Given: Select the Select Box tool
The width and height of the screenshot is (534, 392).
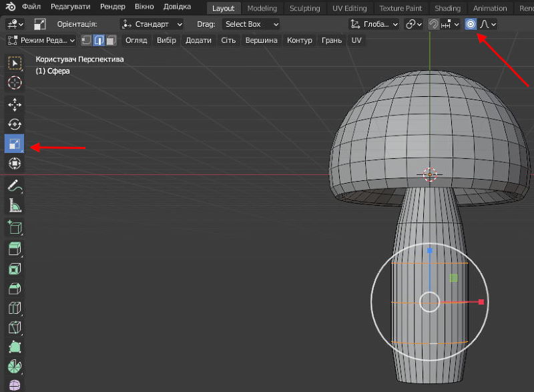Looking at the screenshot, I should [x=14, y=63].
